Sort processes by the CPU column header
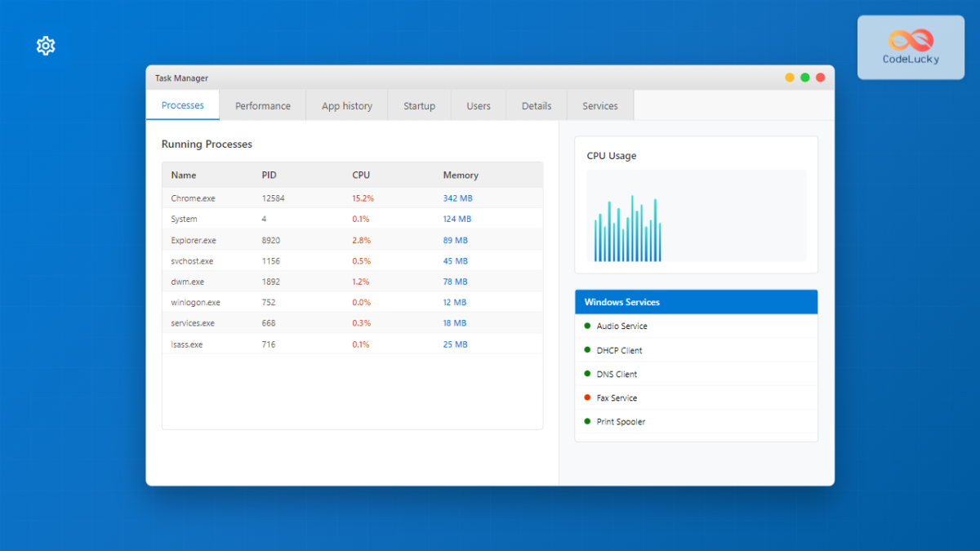The height and width of the screenshot is (551, 980). (361, 176)
